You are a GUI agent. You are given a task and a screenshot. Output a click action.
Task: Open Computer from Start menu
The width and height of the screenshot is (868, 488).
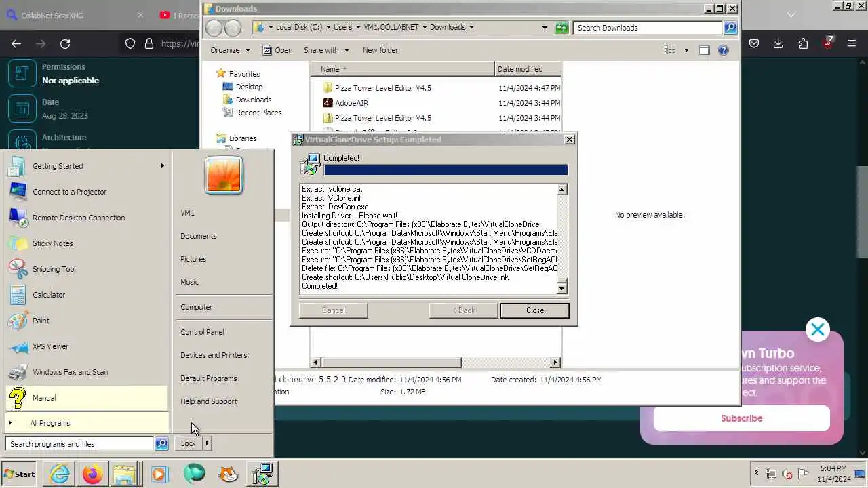coord(197,307)
